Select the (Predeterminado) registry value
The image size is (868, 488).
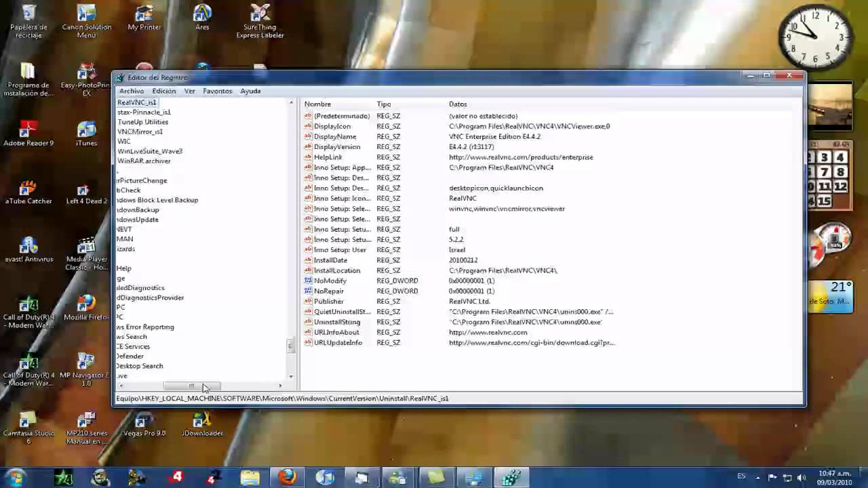tap(342, 116)
